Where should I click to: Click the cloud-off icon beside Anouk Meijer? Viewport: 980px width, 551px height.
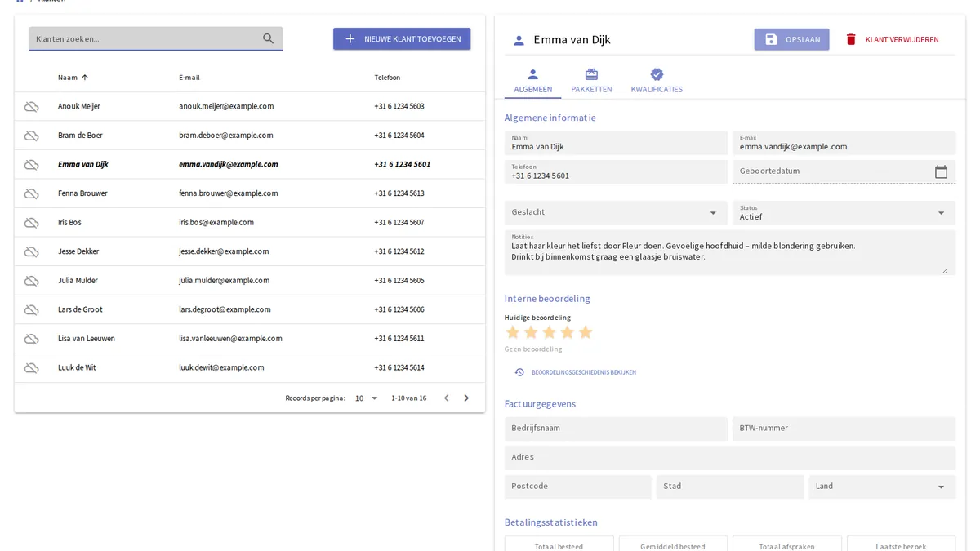click(x=31, y=107)
